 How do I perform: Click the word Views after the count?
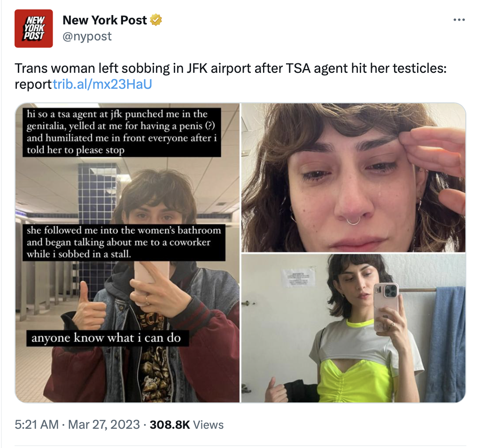point(209,425)
